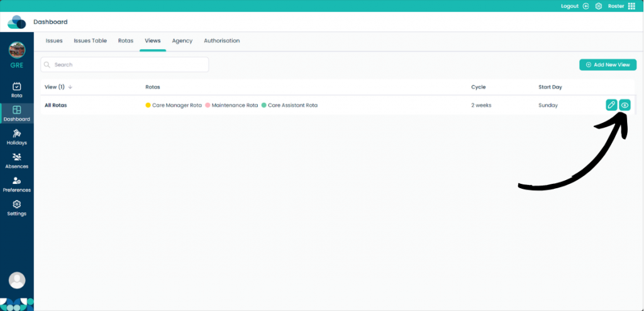Click the magnifier icon in search box
Viewport: 644px width, 311px height.
coord(47,65)
